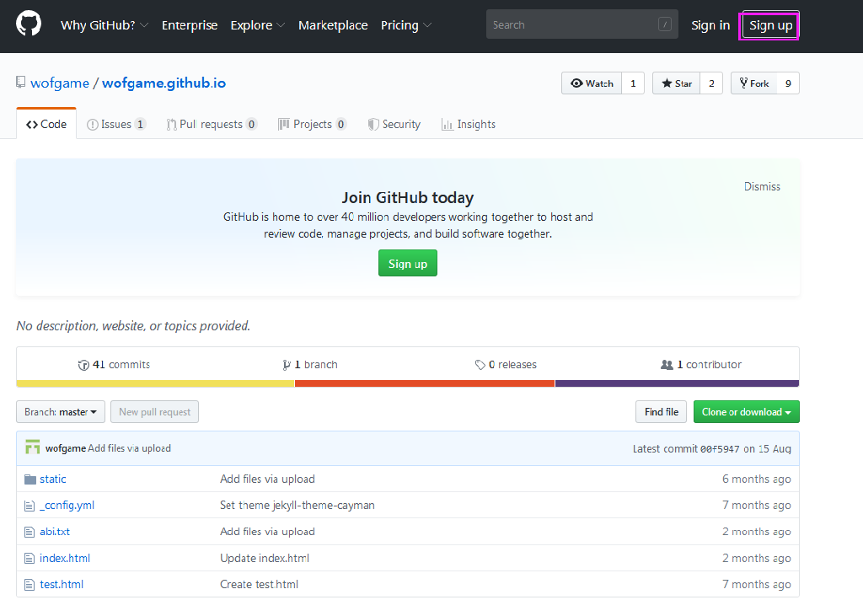
Task: Click the file icon next to index.html
Action: (x=29, y=559)
